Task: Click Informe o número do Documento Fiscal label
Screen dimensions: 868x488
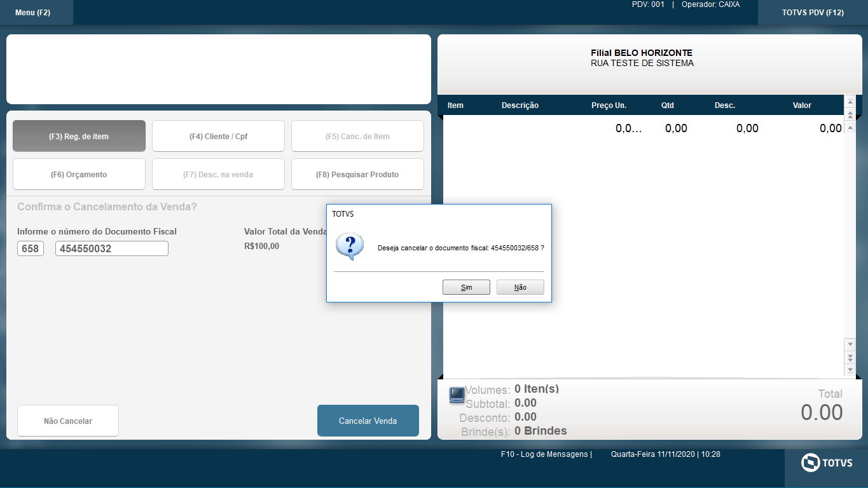Action: click(x=97, y=232)
